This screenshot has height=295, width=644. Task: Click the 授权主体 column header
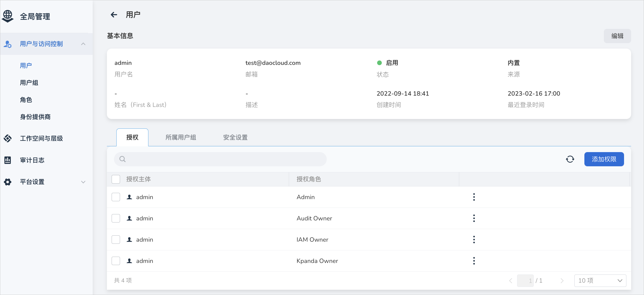138,179
